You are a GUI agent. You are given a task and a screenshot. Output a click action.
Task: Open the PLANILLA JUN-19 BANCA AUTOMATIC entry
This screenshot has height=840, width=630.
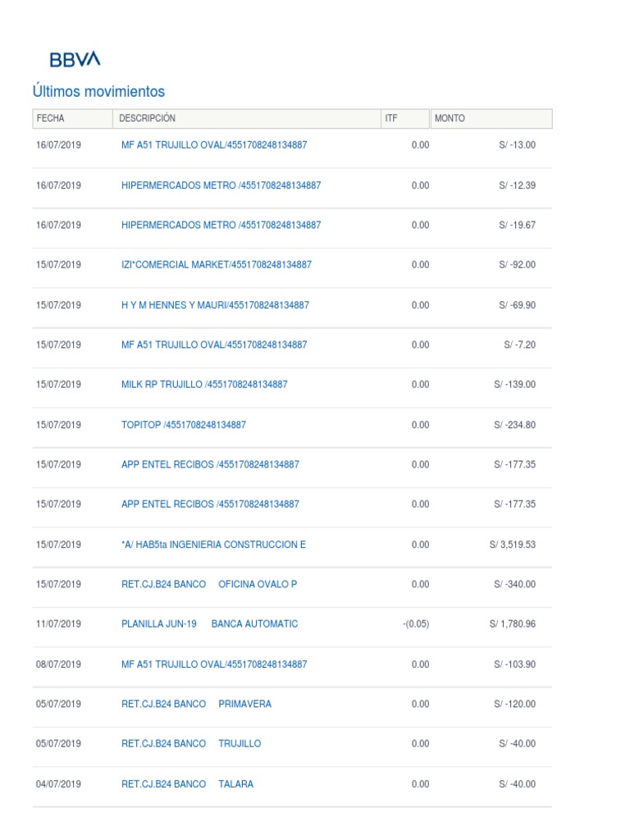click(x=209, y=624)
